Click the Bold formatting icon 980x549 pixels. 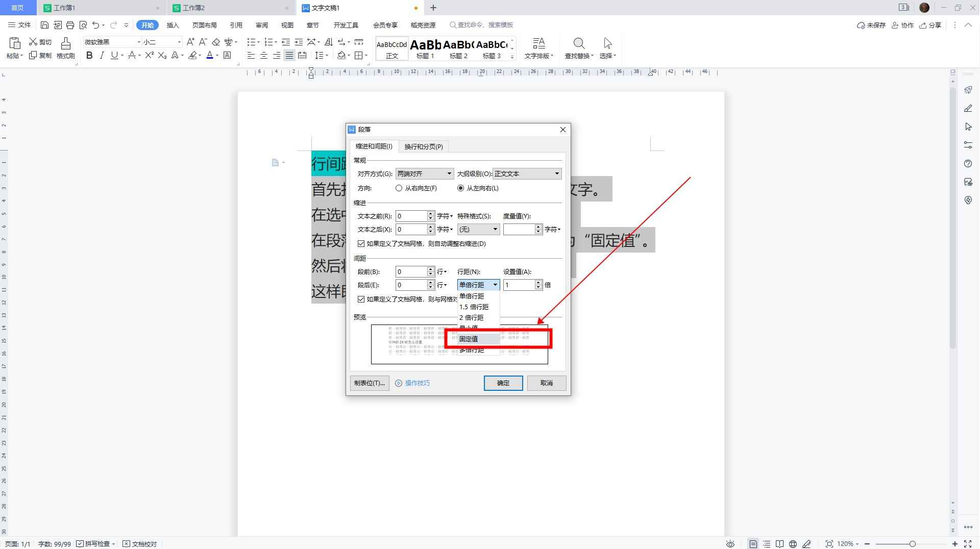tap(89, 56)
